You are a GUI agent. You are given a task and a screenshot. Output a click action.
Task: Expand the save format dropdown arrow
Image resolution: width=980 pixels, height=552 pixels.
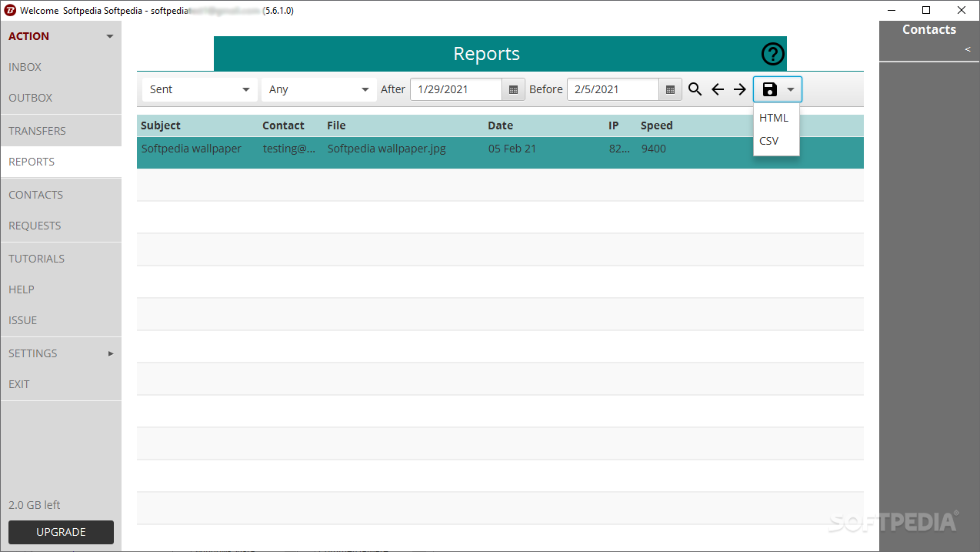point(791,89)
